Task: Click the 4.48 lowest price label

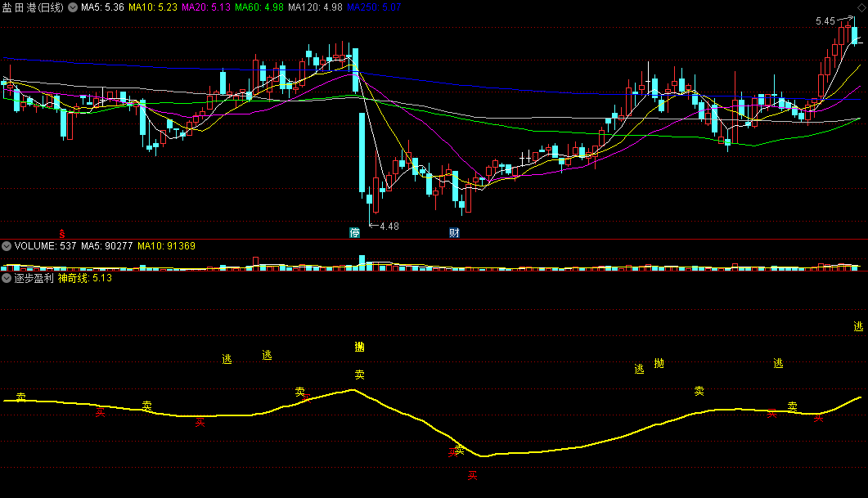Action: [x=389, y=227]
